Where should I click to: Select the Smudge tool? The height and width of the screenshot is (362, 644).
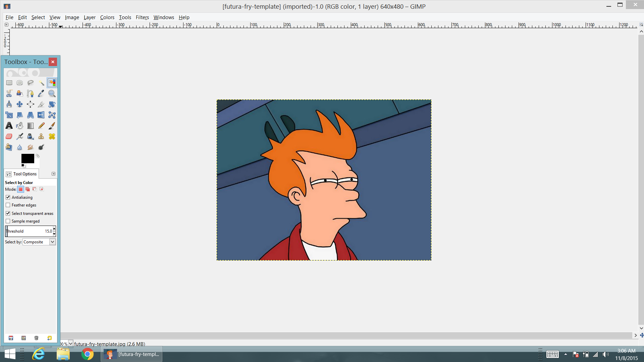[31, 147]
